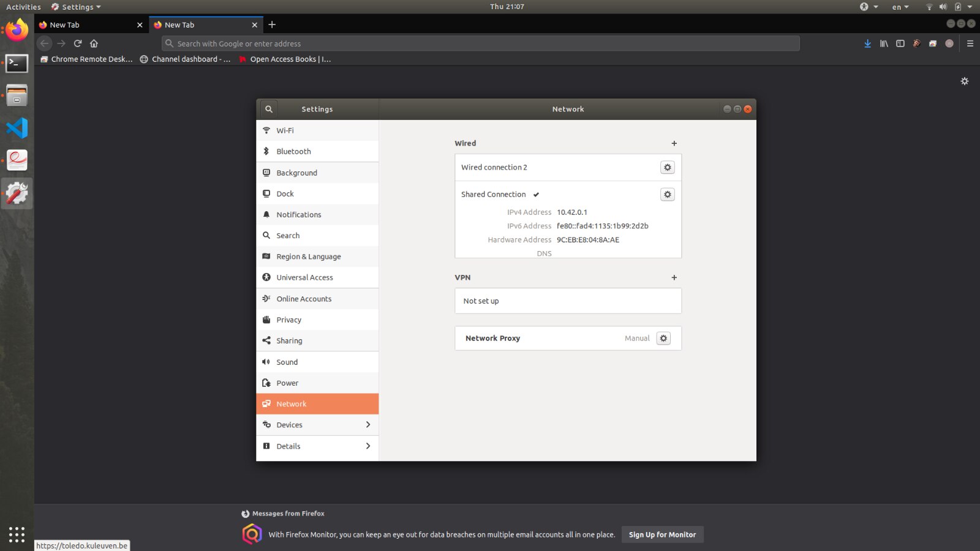The height and width of the screenshot is (551, 980).
Task: Open Sound settings panel
Action: [x=317, y=362]
